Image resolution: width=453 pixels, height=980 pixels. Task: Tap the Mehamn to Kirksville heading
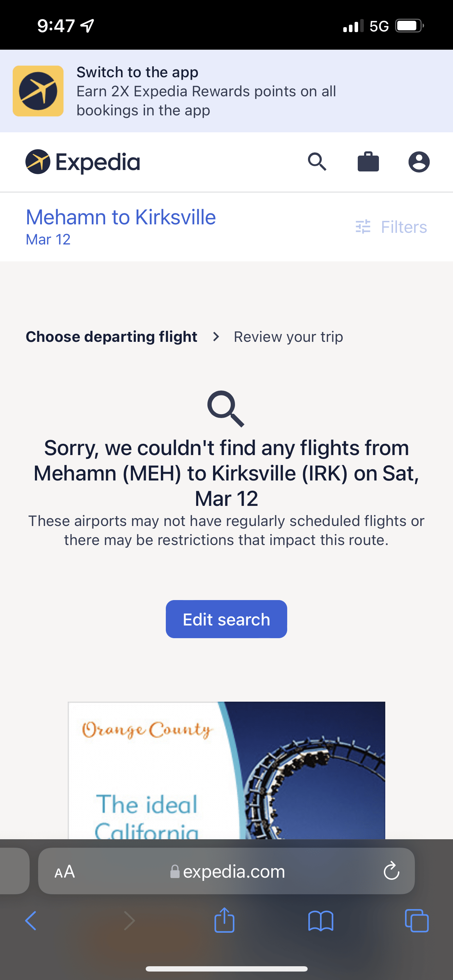[x=121, y=218]
